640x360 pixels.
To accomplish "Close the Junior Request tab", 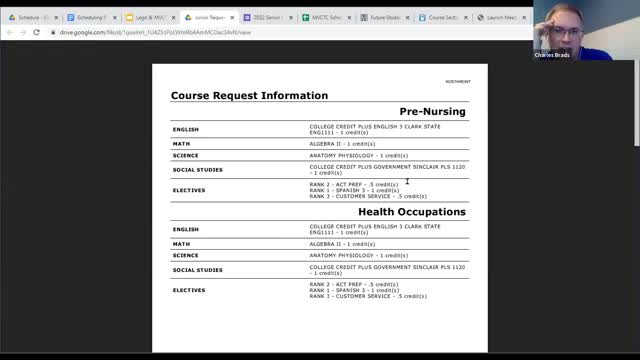I will pos(232,18).
